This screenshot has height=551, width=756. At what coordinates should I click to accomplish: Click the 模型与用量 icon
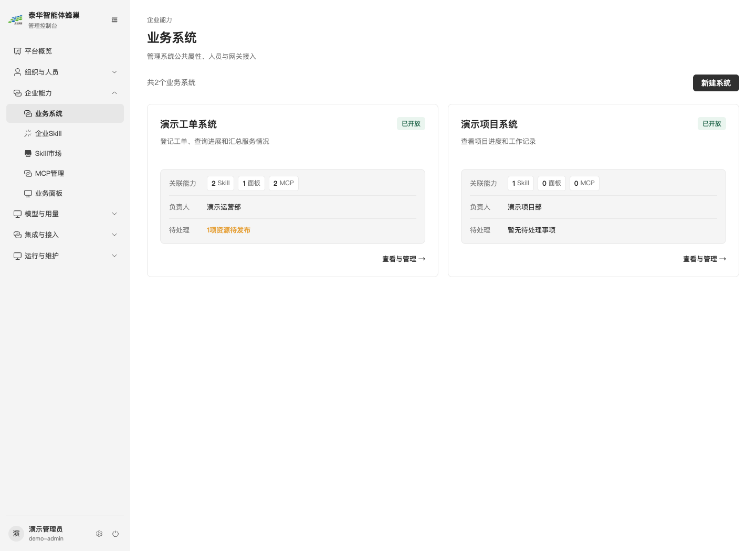[17, 214]
